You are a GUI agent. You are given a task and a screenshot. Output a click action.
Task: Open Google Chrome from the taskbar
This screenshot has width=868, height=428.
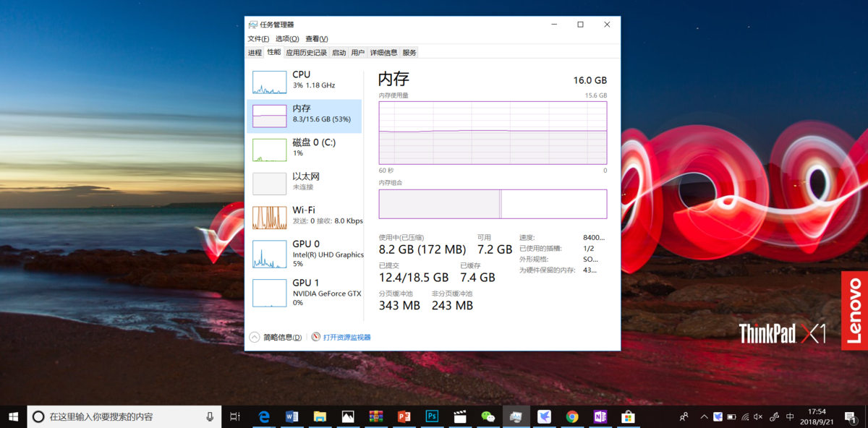[572, 416]
